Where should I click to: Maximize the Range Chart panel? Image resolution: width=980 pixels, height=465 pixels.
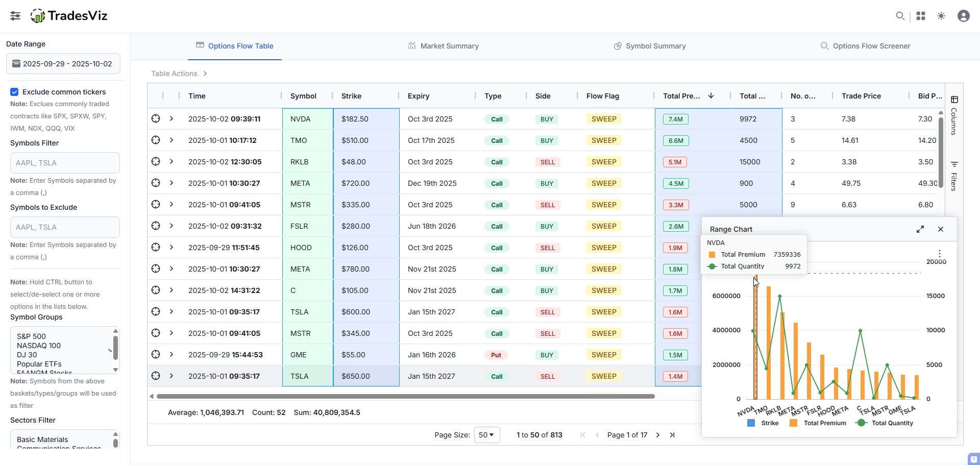click(x=920, y=229)
